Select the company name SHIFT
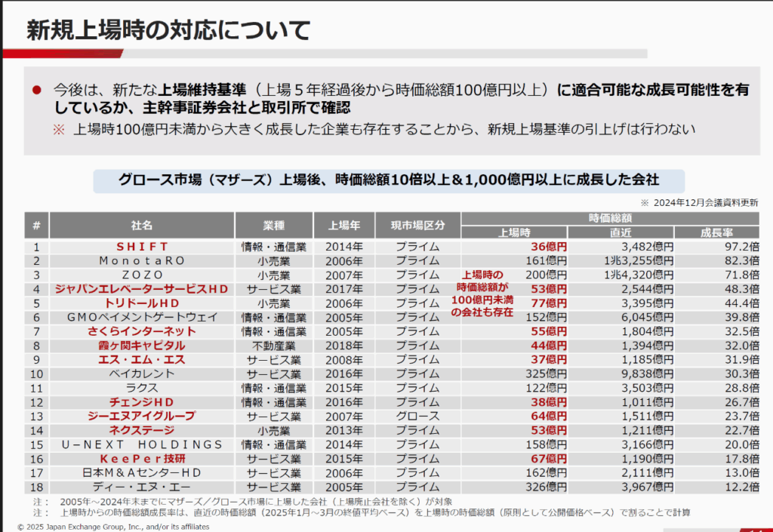The width and height of the screenshot is (773, 532). pos(143,247)
